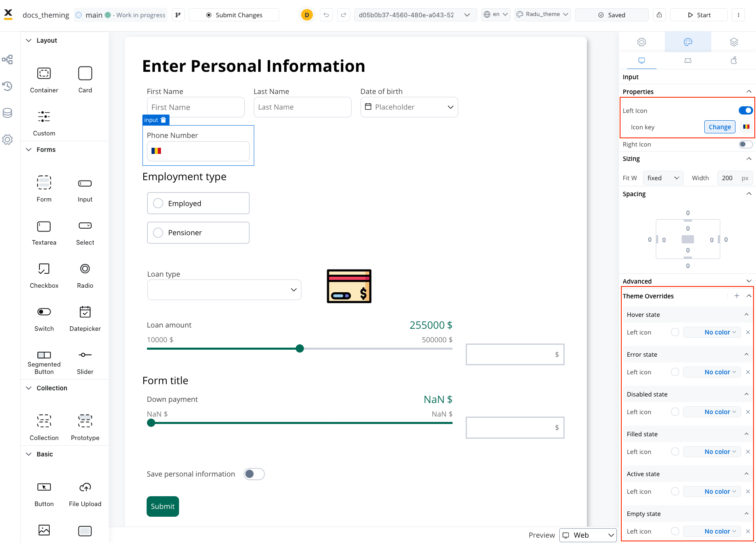Toggle Save personal information switch
Image resolution: width=756 pixels, height=543 pixels.
[254, 474]
